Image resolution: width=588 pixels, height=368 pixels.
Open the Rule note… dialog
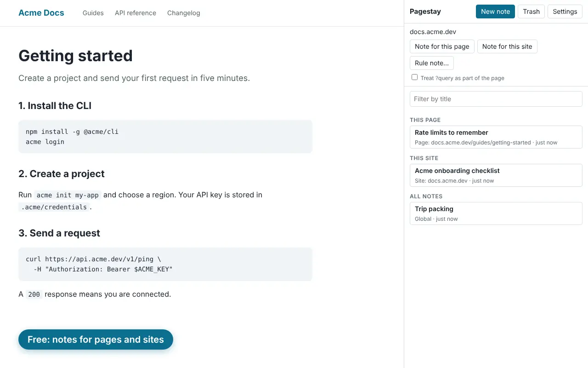tap(432, 63)
